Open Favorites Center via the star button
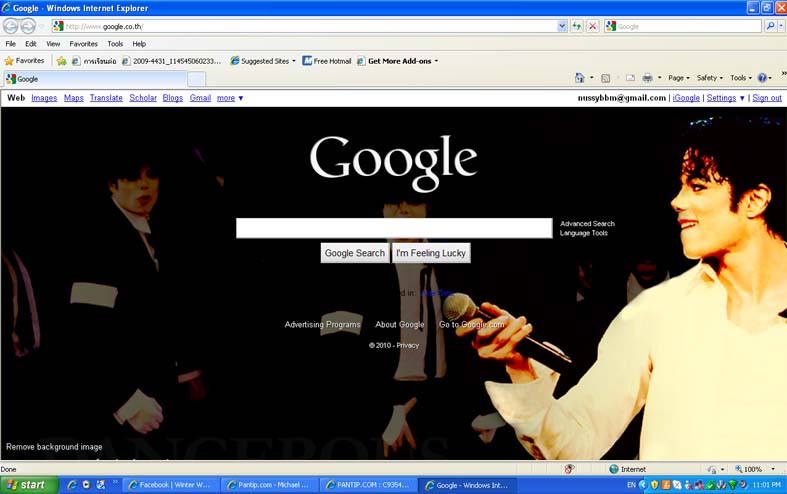Image resolution: width=787 pixels, height=494 pixels. (25, 61)
